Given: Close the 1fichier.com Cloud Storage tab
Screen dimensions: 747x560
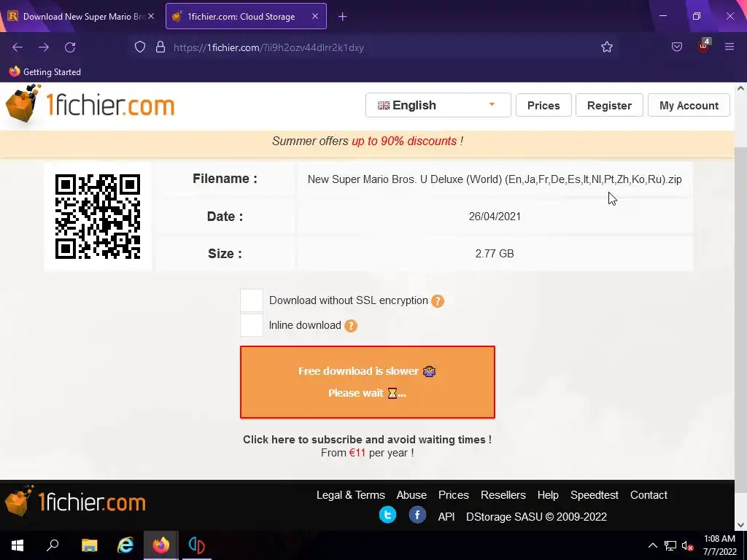Looking at the screenshot, I should point(315,16).
